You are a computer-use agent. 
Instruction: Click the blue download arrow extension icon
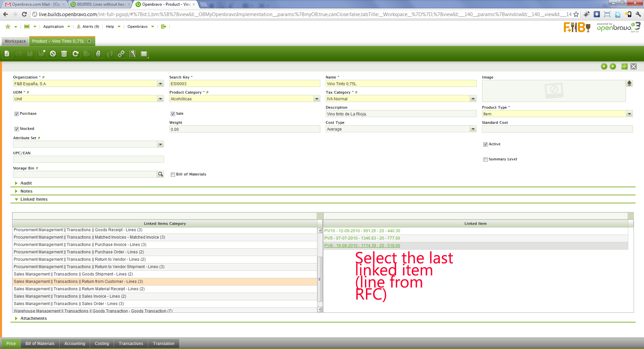tap(597, 14)
